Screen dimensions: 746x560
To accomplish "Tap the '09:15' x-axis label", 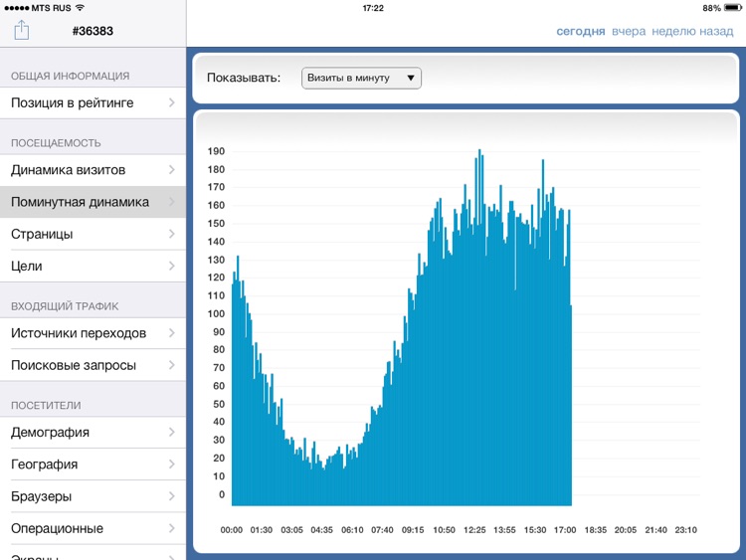I will pos(413,530).
